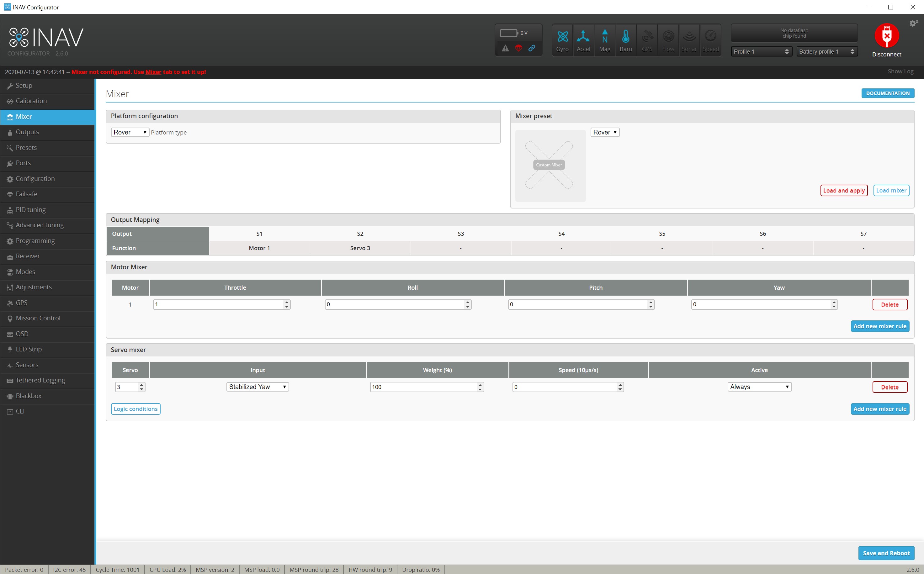This screenshot has width=924, height=574.
Task: Click the battery voltage indicator icon
Action: pos(508,33)
